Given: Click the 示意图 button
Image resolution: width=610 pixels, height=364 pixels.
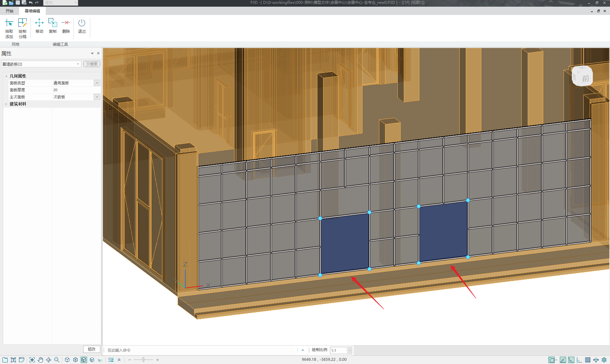Looking at the screenshot, I should pyautogui.click(x=91, y=64).
